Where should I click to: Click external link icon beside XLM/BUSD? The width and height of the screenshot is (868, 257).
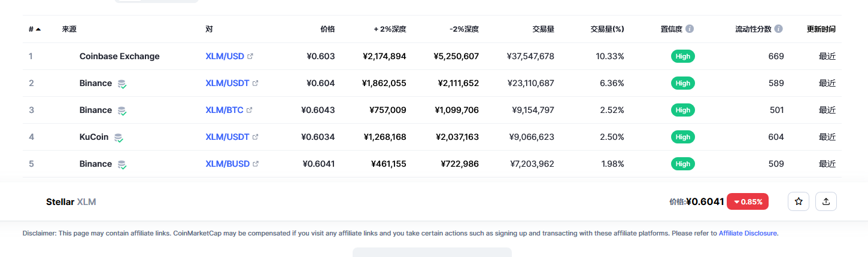click(256, 164)
